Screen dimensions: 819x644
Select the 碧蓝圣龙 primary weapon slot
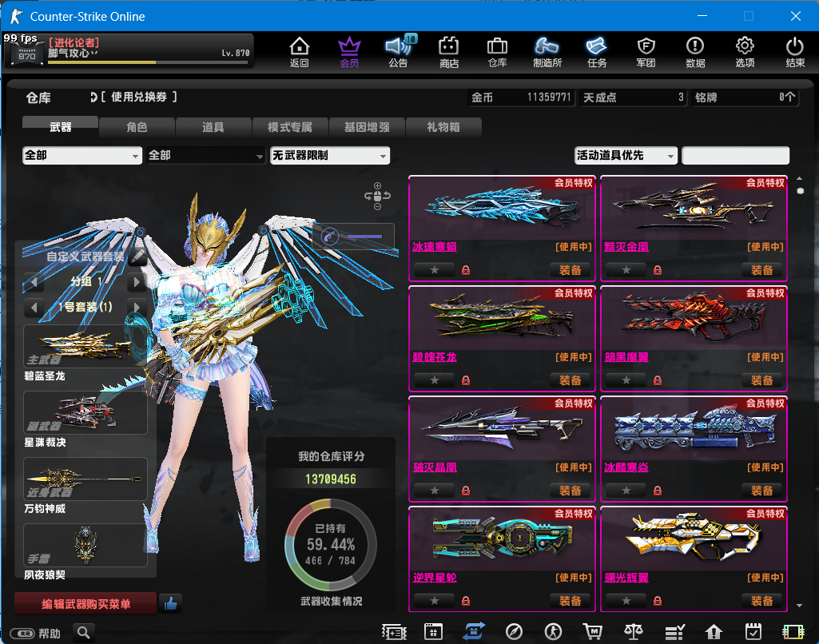pos(85,346)
